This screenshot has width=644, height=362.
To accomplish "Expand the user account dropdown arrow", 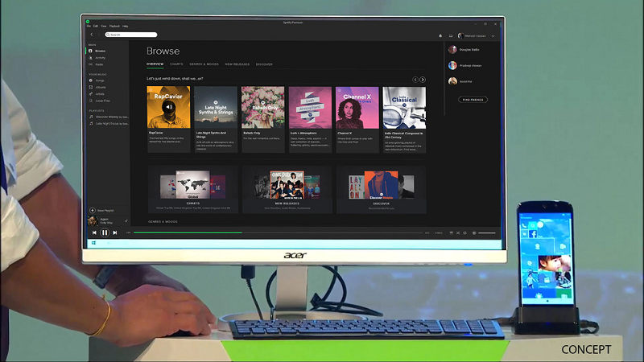I will coord(493,35).
